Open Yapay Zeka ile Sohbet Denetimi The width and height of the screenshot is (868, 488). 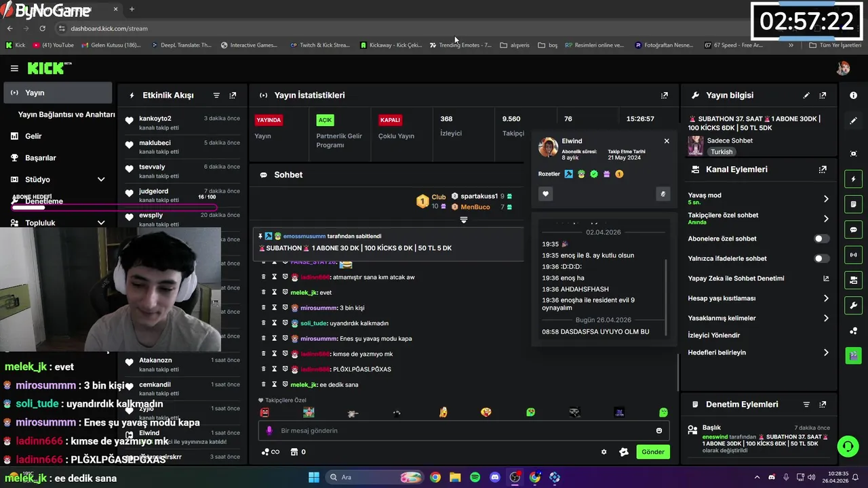coord(758,279)
